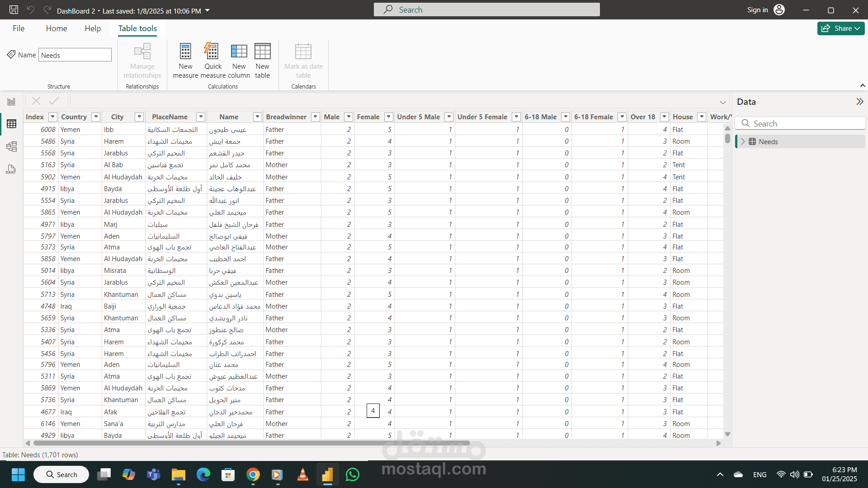Image resolution: width=868 pixels, height=488 pixels.
Task: Expand the Needs table in Data pane
Action: [x=743, y=142]
